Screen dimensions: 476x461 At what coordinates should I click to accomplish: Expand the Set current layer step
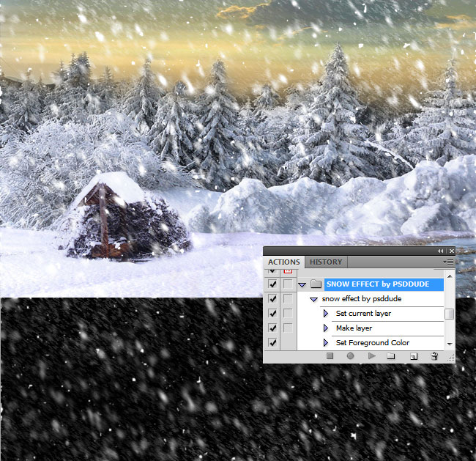coord(326,313)
